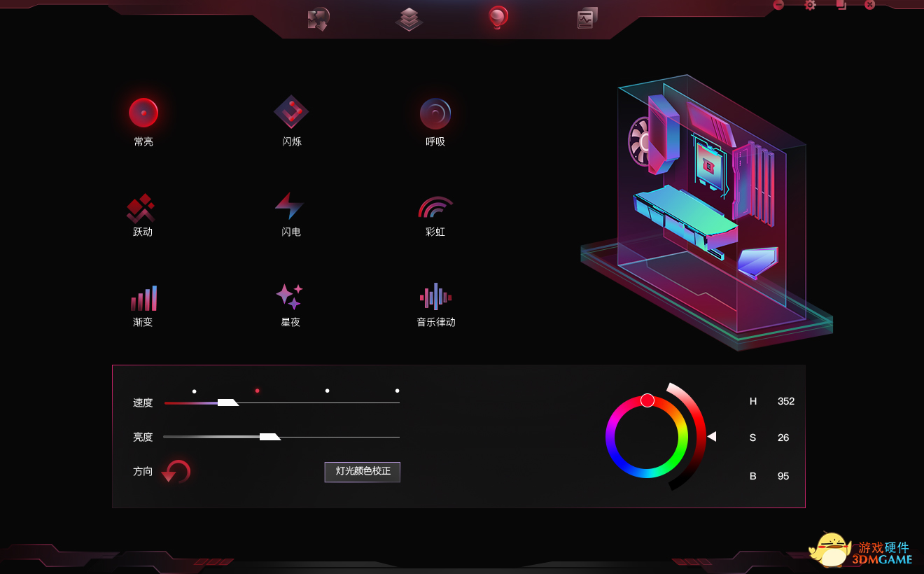
Task: Click the white triangle on saturation arc
Action: 711,437
